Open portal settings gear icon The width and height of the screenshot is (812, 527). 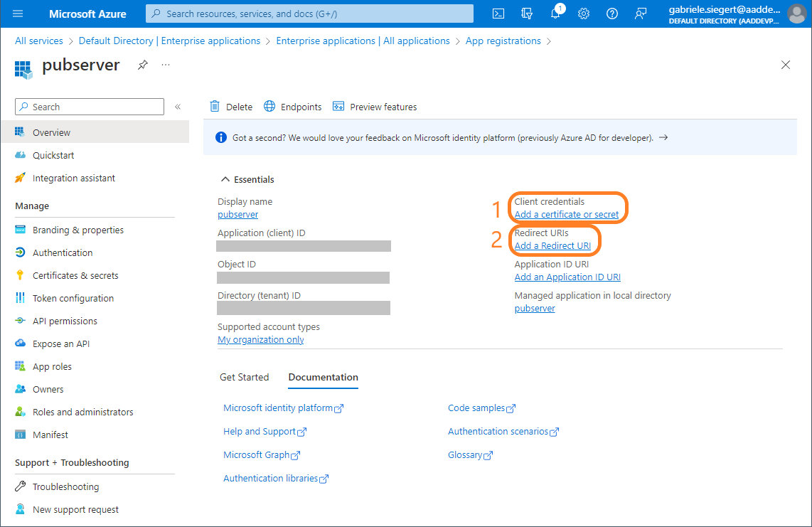click(584, 14)
